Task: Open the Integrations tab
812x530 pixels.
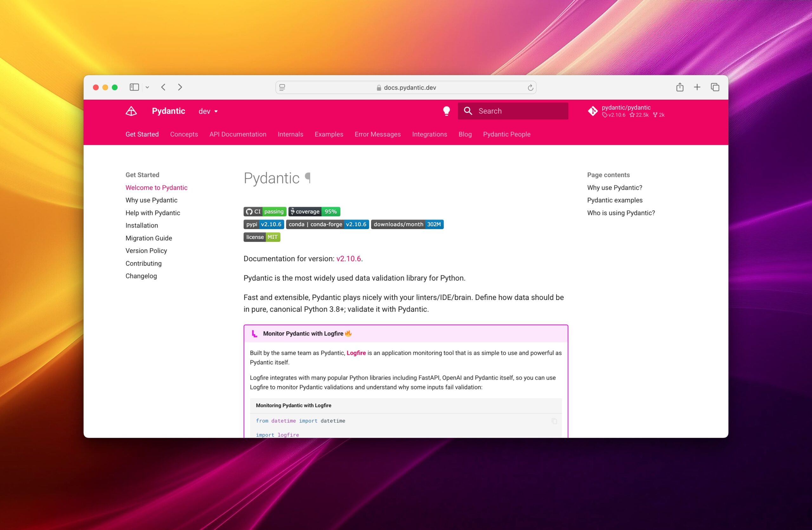Action: (x=429, y=134)
